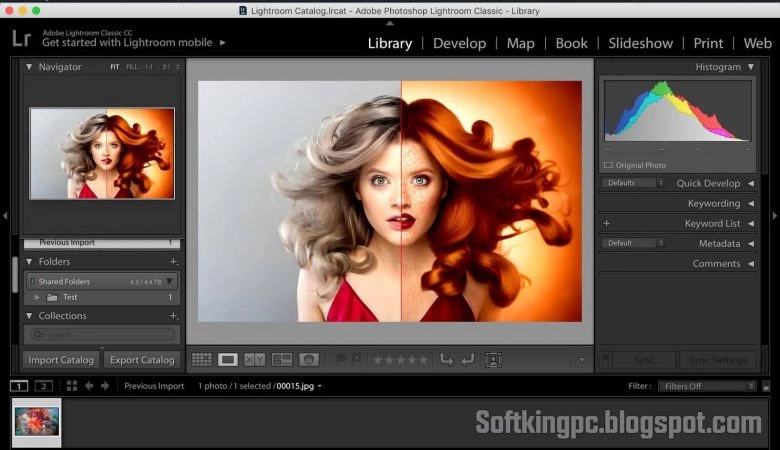Open People view face icon
Image resolution: width=780 pixels, height=450 pixels.
pos(309,359)
